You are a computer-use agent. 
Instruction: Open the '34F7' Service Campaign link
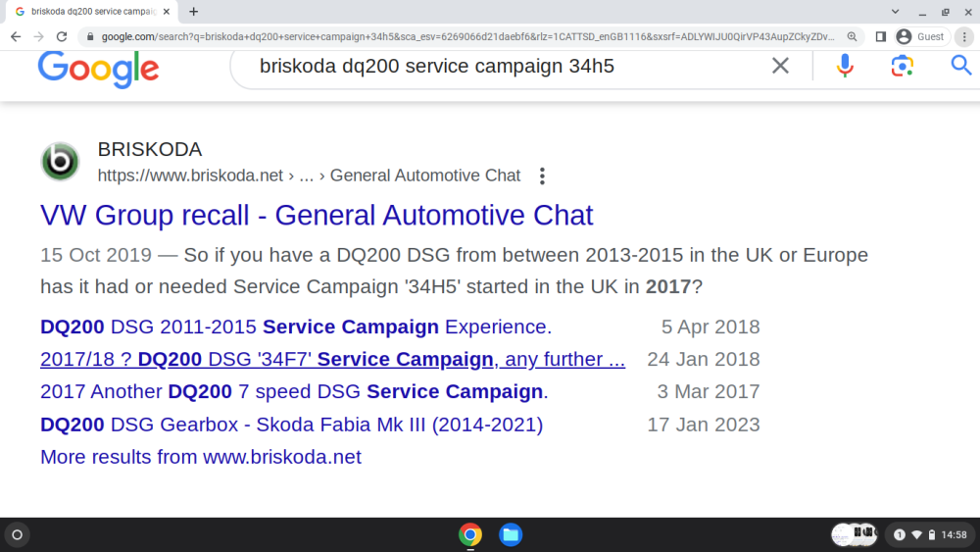(332, 360)
